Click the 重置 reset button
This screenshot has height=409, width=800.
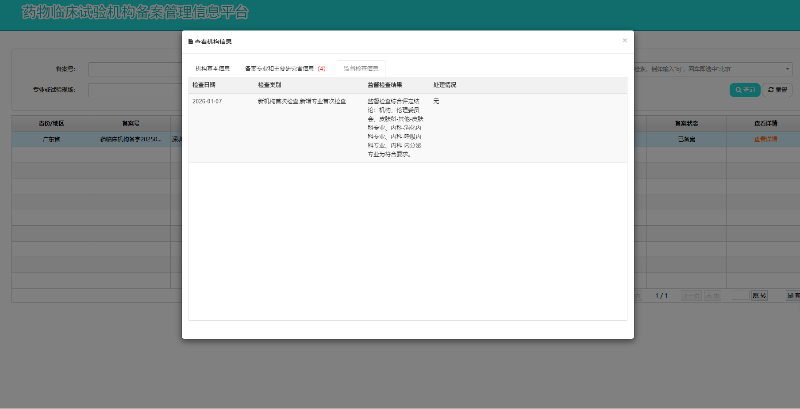[x=777, y=90]
